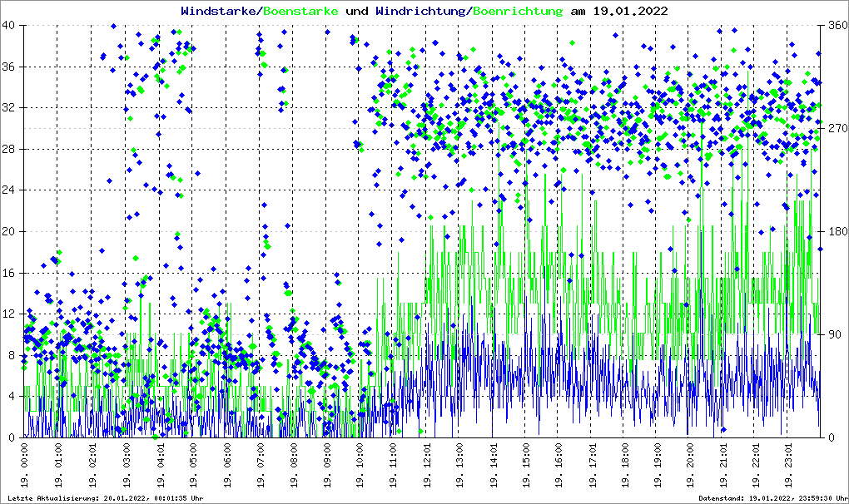
Task: Click the "19. 00:00" x-axis time label
Action: point(25,467)
